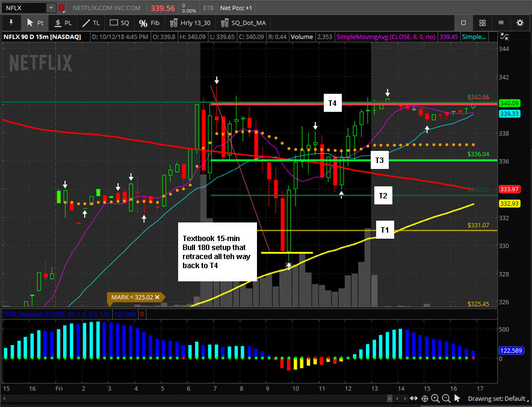This screenshot has width=532, height=407.
Task: Click the zoom out magnifier icon
Action: tap(447, 399)
